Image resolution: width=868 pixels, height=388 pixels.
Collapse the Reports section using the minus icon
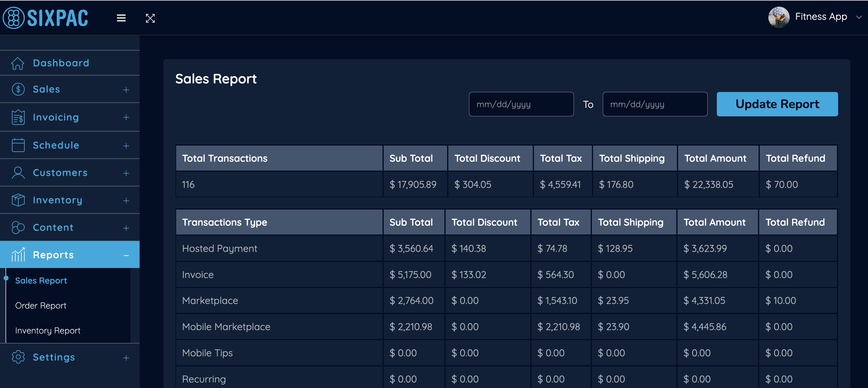tap(126, 255)
